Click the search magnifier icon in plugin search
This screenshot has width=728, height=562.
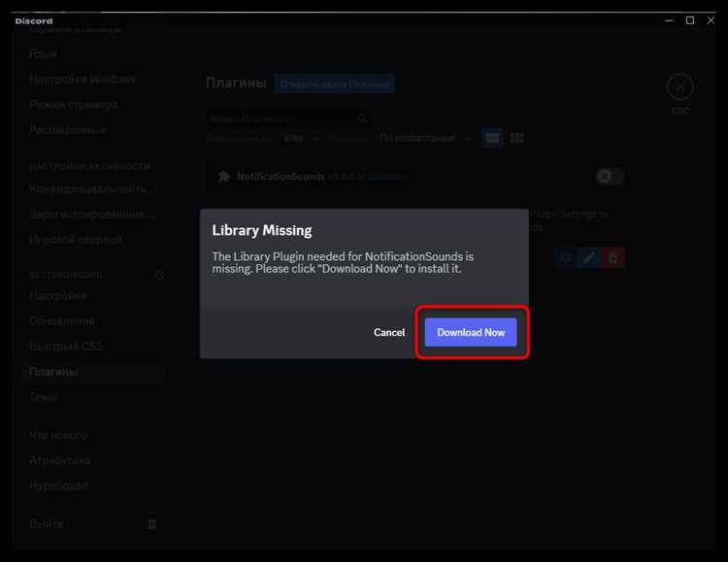[x=363, y=118]
